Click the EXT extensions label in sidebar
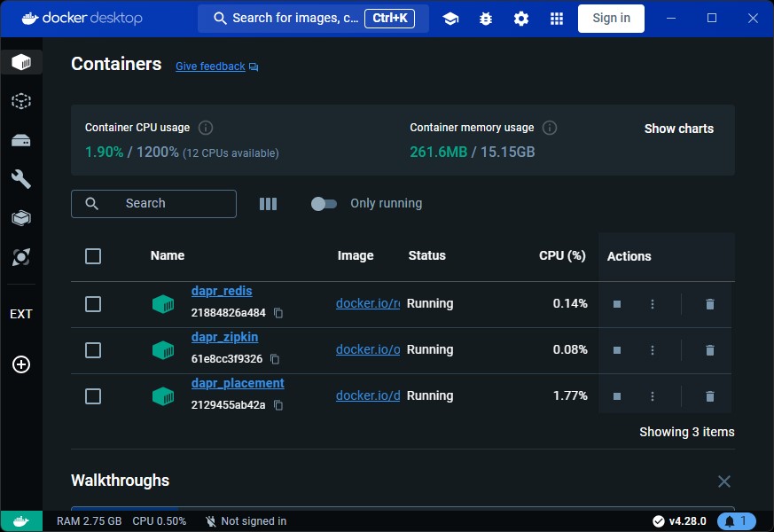 (21, 314)
